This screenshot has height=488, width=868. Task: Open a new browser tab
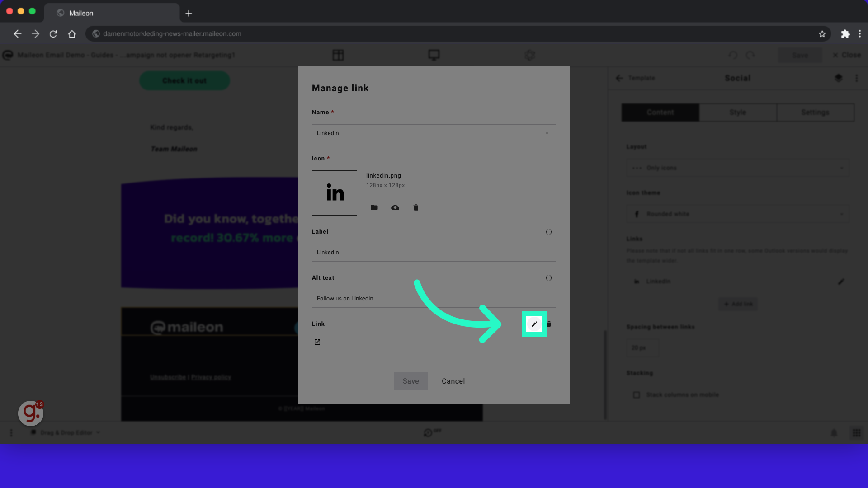click(x=189, y=14)
